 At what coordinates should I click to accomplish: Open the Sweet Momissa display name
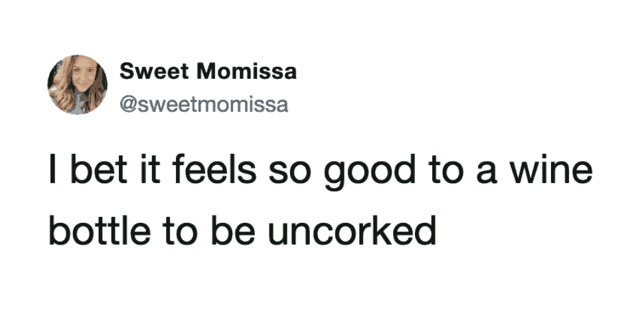pyautogui.click(x=208, y=72)
